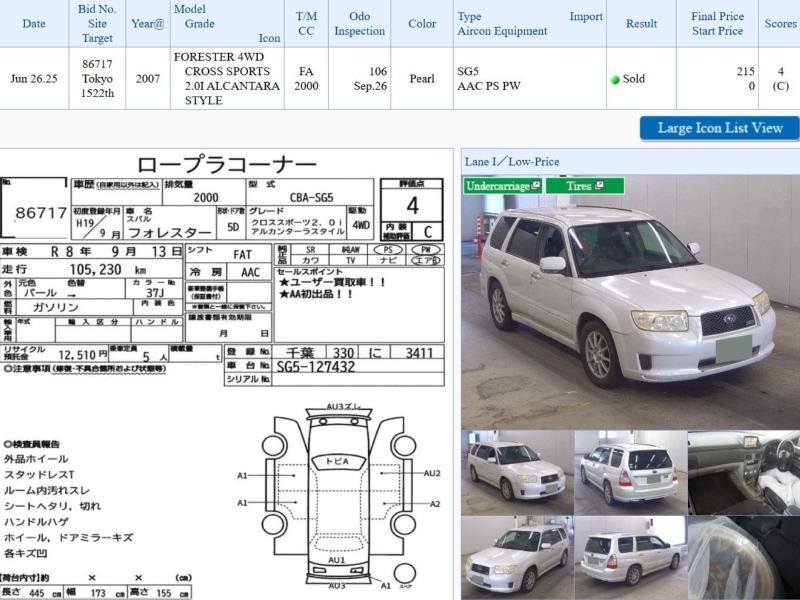The height and width of the screenshot is (600, 800).
Task: Click the Scores column header
Action: (780, 23)
